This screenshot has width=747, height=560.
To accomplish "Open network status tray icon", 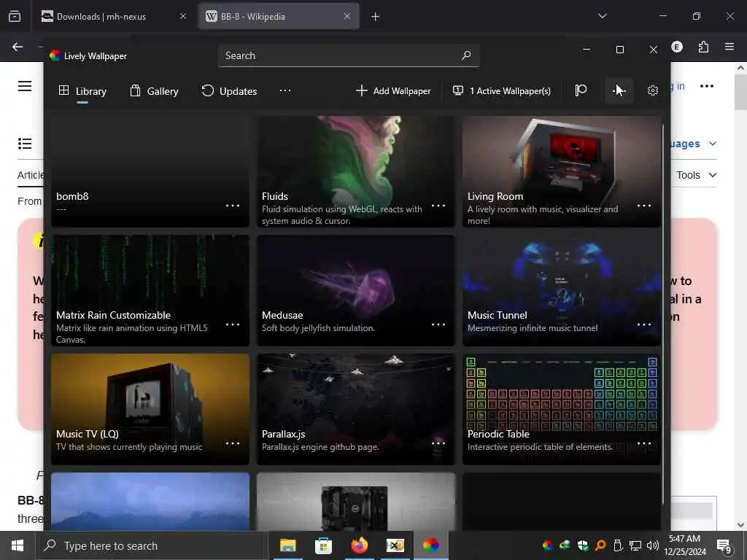I will (635, 545).
